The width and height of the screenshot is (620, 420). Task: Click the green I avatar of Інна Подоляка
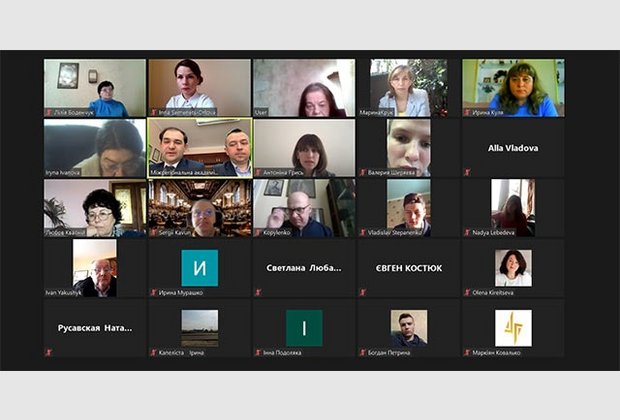pos(304,328)
